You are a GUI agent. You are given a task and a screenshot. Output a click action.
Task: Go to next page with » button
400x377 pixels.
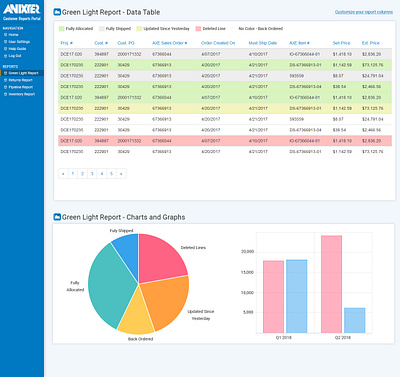click(x=121, y=174)
